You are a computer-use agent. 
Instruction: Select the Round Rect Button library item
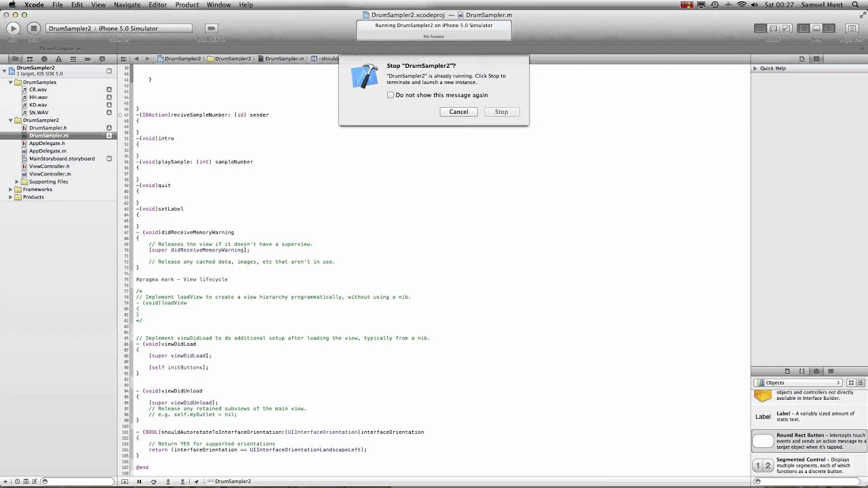click(809, 441)
